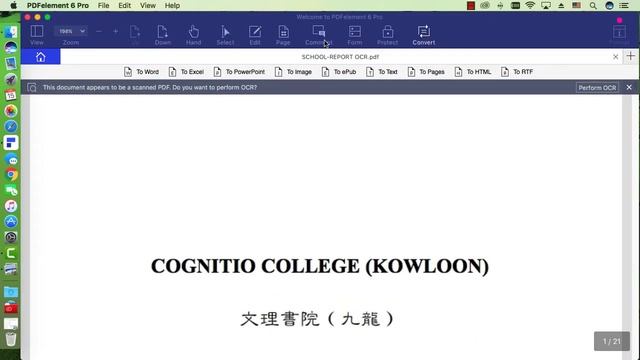Screen dimensions: 640x360
Task: Open the PDFelement 6 Pro app menu
Action: 58,6
